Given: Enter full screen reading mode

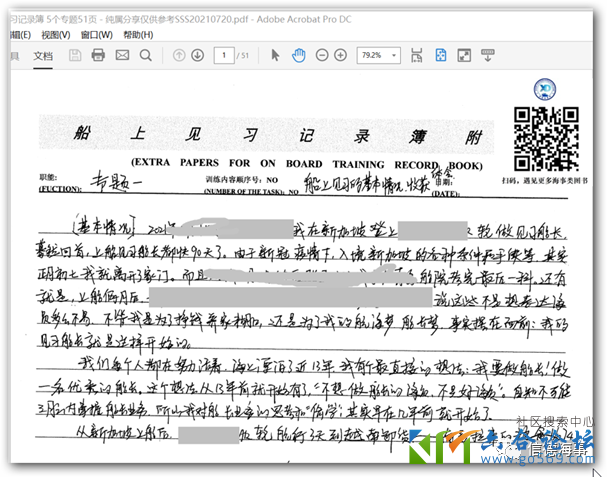Looking at the screenshot, I should click(x=464, y=55).
